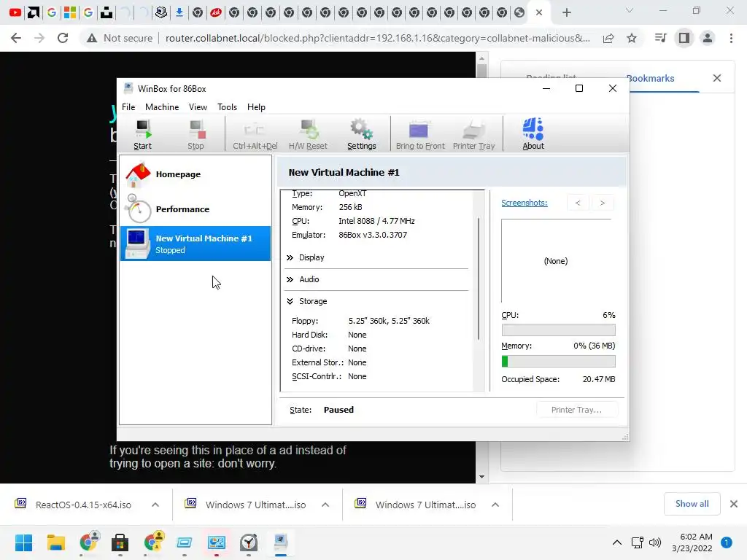Screen dimensions: 747x560
Task: Open the Windows Start menu
Action: click(23, 542)
